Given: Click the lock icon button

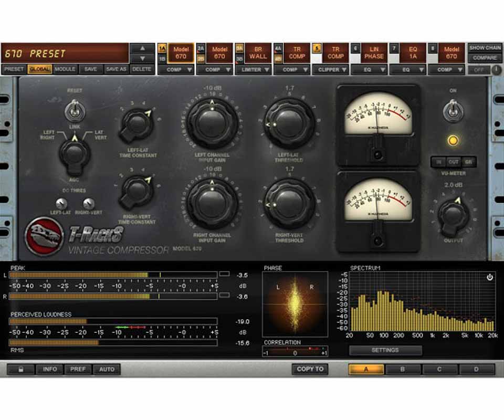Looking at the screenshot, I should click(x=21, y=370).
